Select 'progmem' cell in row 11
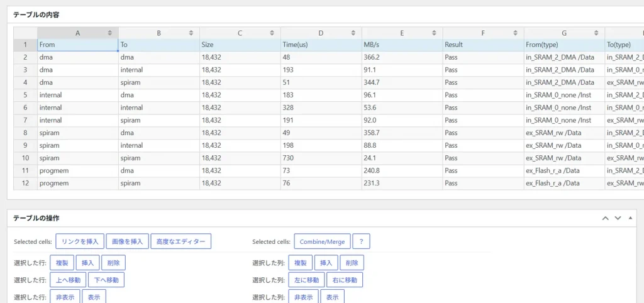 pyautogui.click(x=78, y=171)
